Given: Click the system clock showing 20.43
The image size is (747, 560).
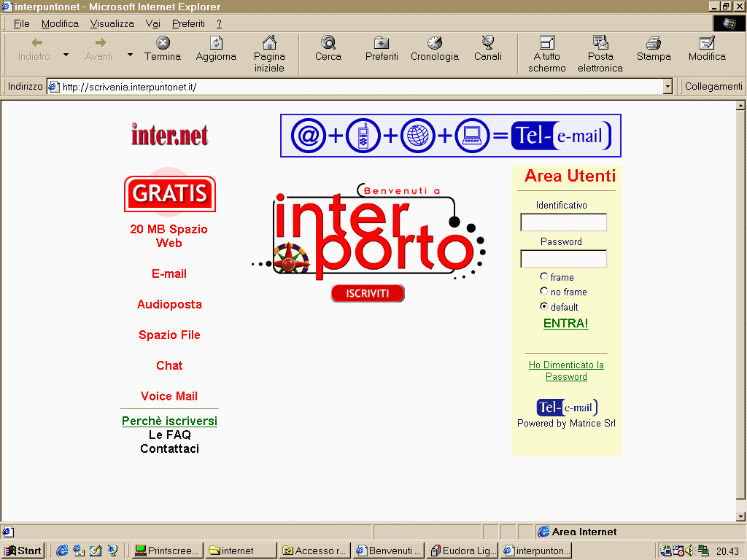Looking at the screenshot, I should [727, 551].
